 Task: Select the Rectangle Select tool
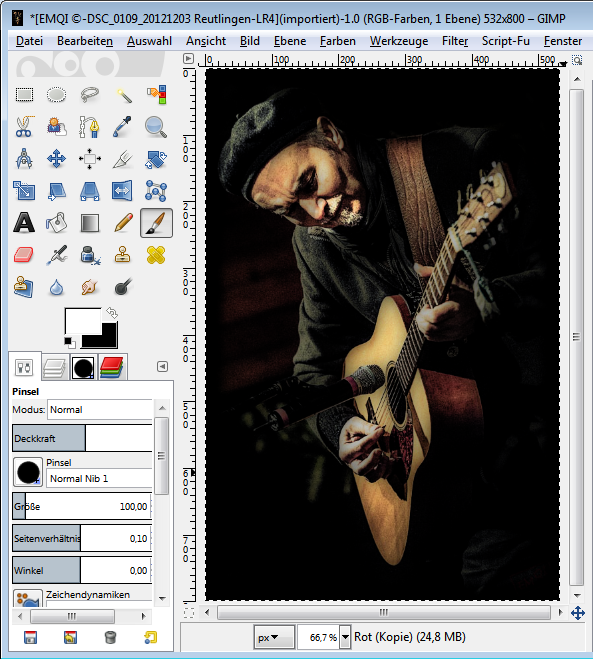pyautogui.click(x=24, y=95)
